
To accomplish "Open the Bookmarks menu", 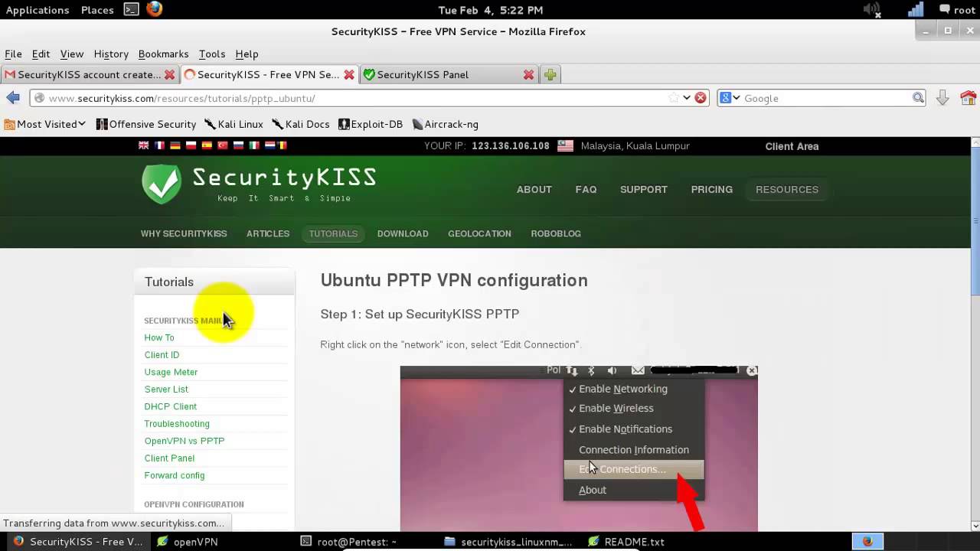I will 163,54.
